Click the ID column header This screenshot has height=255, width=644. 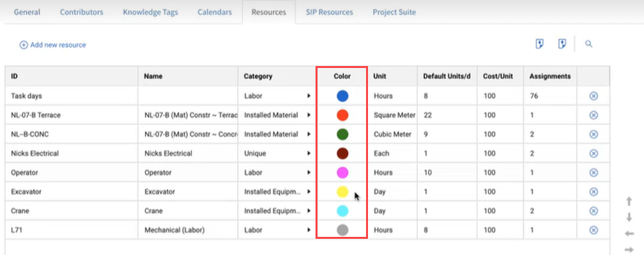click(71, 76)
